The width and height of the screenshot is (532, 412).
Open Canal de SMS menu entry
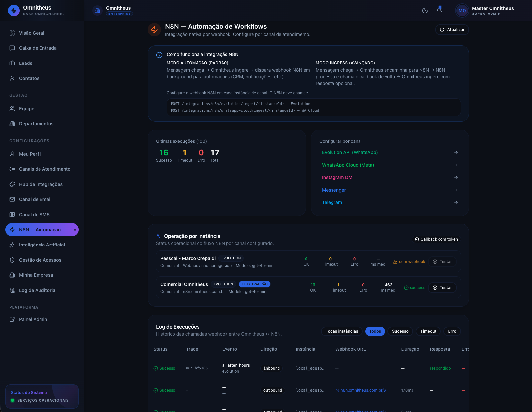(x=42, y=215)
